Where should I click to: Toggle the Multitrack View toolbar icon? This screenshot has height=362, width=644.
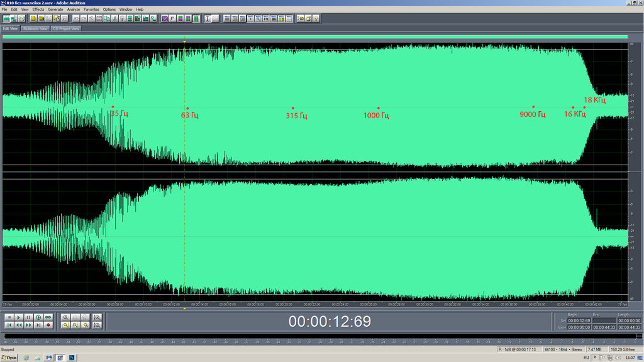click(x=14, y=18)
